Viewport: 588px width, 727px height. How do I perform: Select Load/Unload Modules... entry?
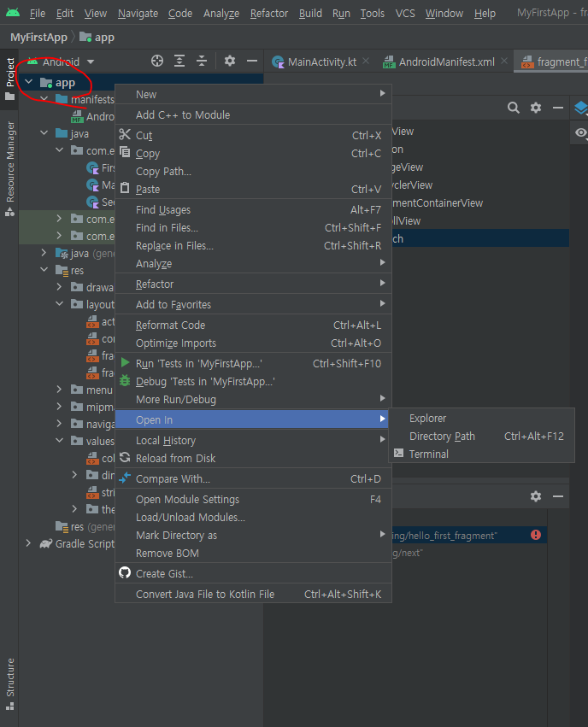pyautogui.click(x=253, y=517)
